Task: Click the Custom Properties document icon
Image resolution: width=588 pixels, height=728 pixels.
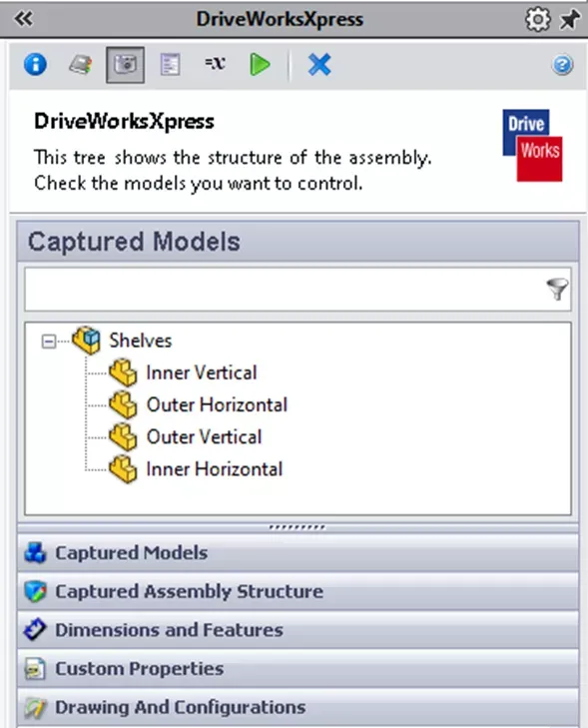Action: 35,669
